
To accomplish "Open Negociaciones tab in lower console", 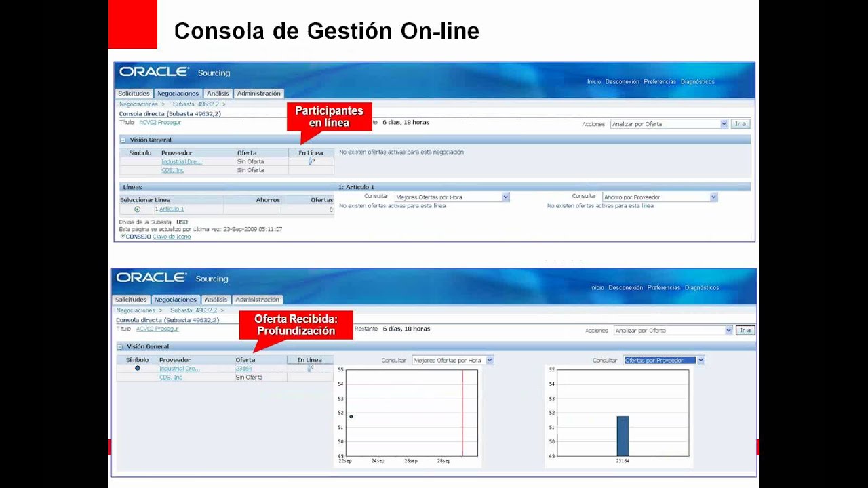I will pyautogui.click(x=176, y=300).
